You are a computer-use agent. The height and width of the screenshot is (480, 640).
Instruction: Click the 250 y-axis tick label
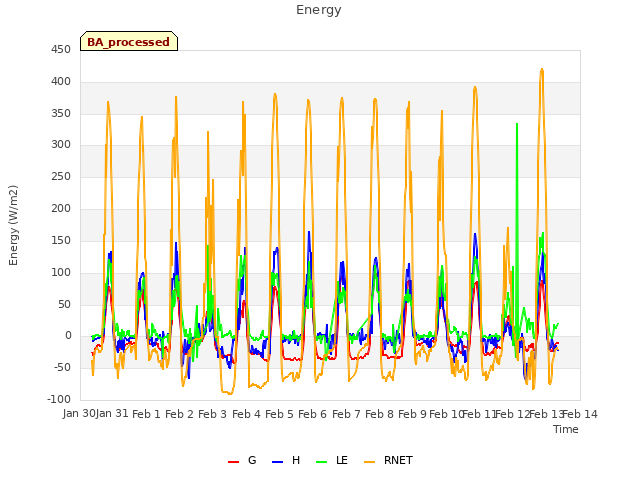point(61,177)
